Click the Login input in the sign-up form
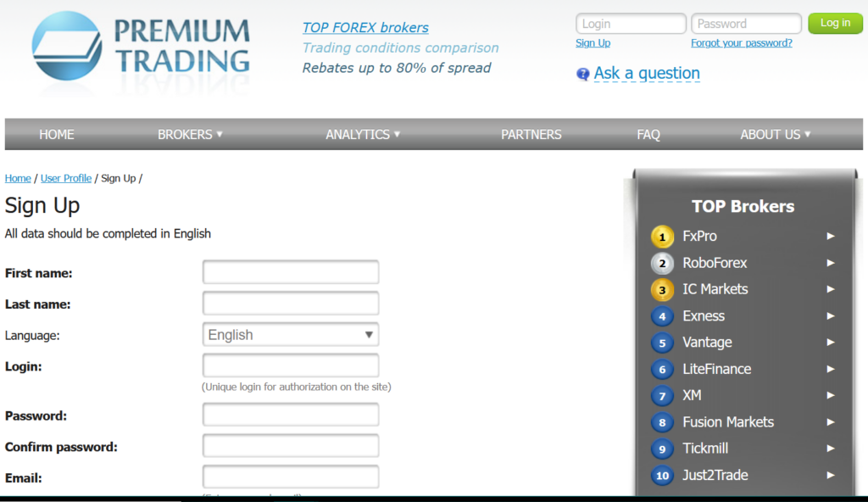Screen dimensions: 868x502 coord(291,365)
